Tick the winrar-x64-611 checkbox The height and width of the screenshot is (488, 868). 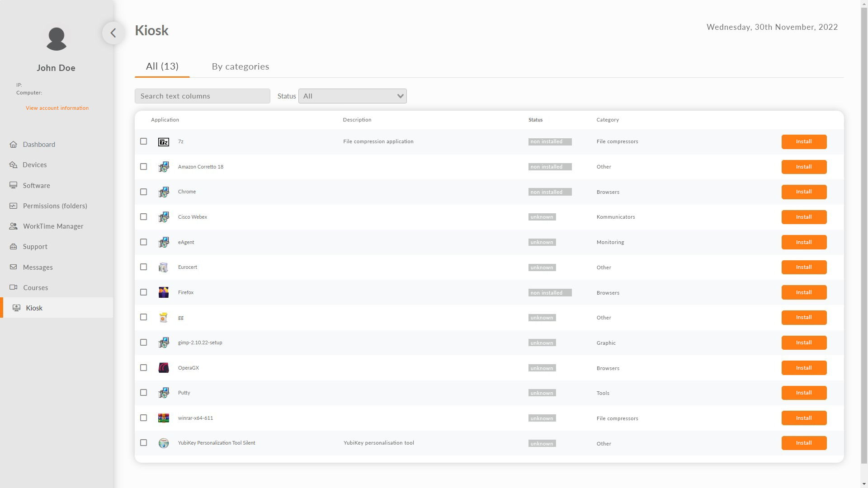point(144,418)
